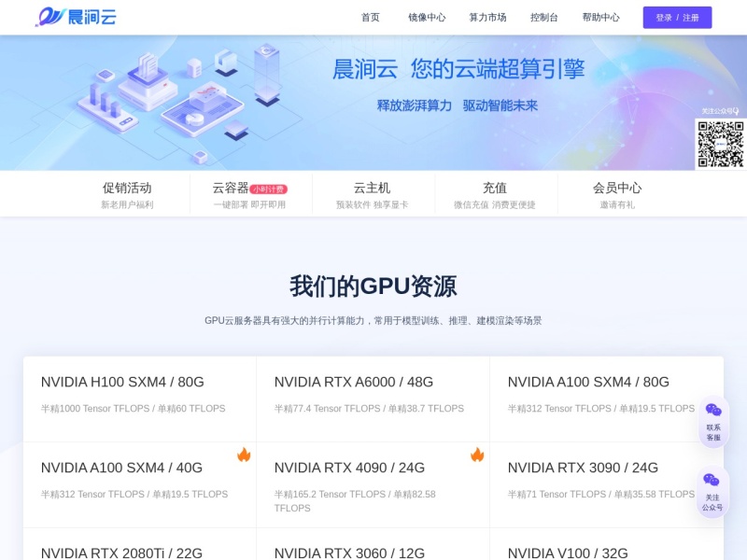Open the NVIDIA A100 SXM4 / 80G card

pyautogui.click(x=606, y=399)
